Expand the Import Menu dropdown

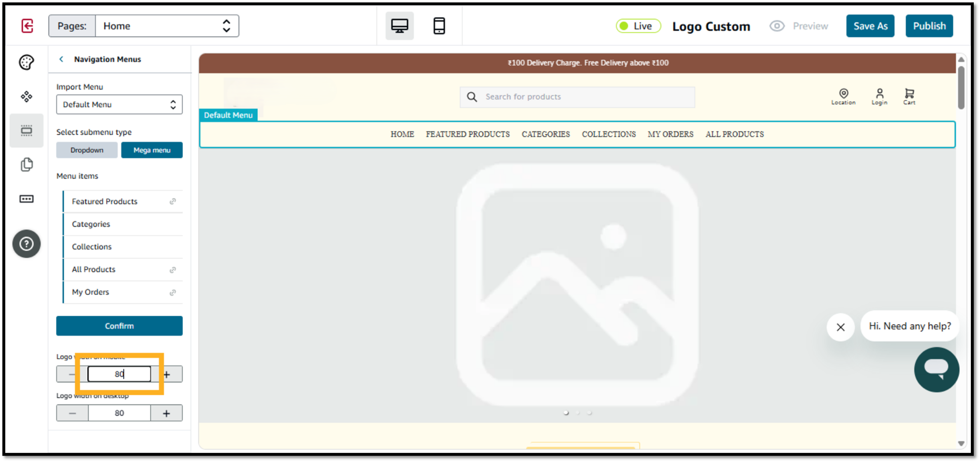[119, 105]
